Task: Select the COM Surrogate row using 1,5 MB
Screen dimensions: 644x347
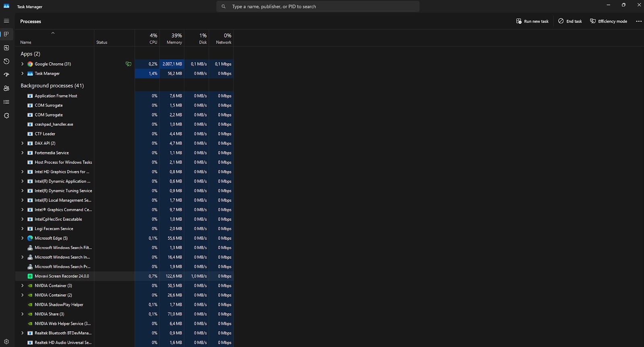Action: tap(124, 106)
